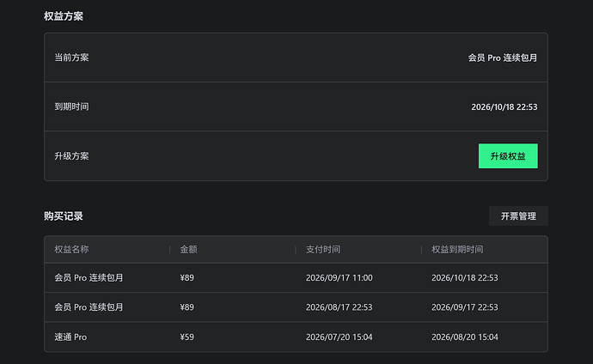Image resolution: width=593 pixels, height=364 pixels.
Task: Click the ¥59 amount cell
Action: (x=186, y=337)
